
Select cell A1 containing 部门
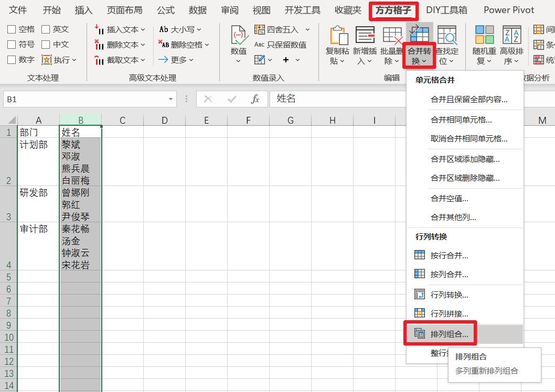click(x=38, y=132)
